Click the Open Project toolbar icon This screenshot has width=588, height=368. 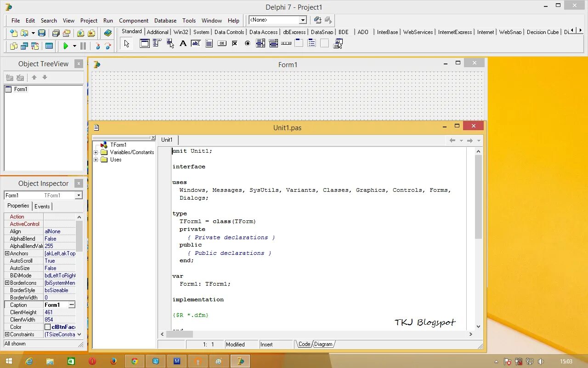[67, 33]
